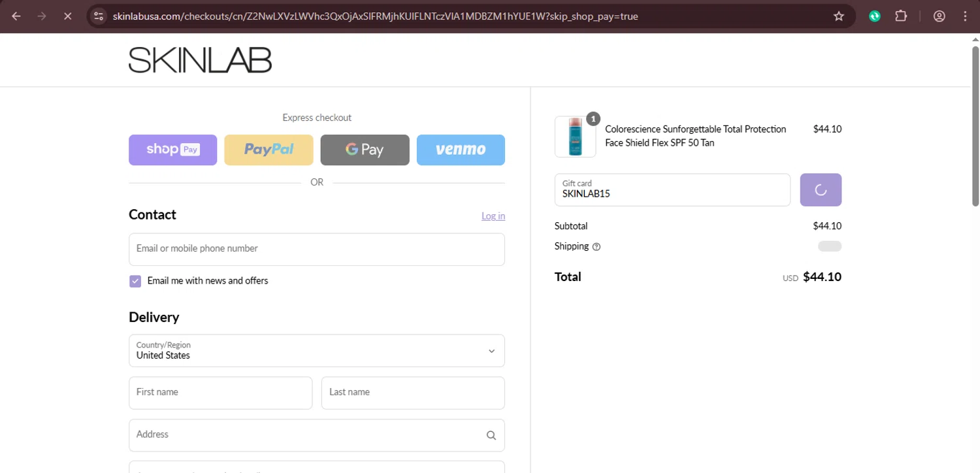Screen dimensions: 980x473
Task: Expand the Country/Region dropdown
Action: click(317, 351)
